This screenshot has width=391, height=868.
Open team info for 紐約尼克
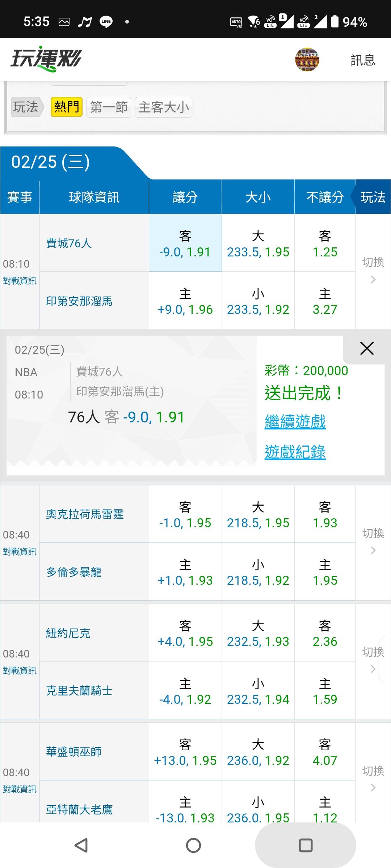[68, 633]
